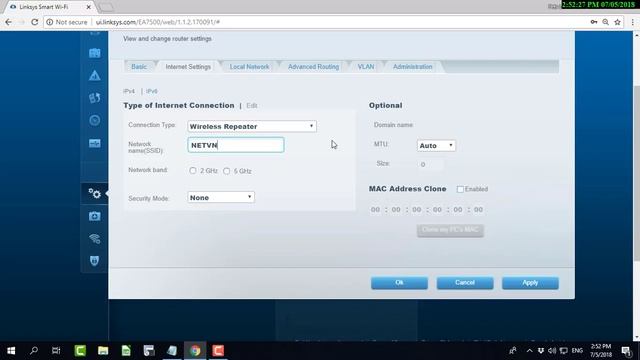This screenshot has height=360, width=640.
Task: Switch to the Administration tab
Action: click(412, 67)
